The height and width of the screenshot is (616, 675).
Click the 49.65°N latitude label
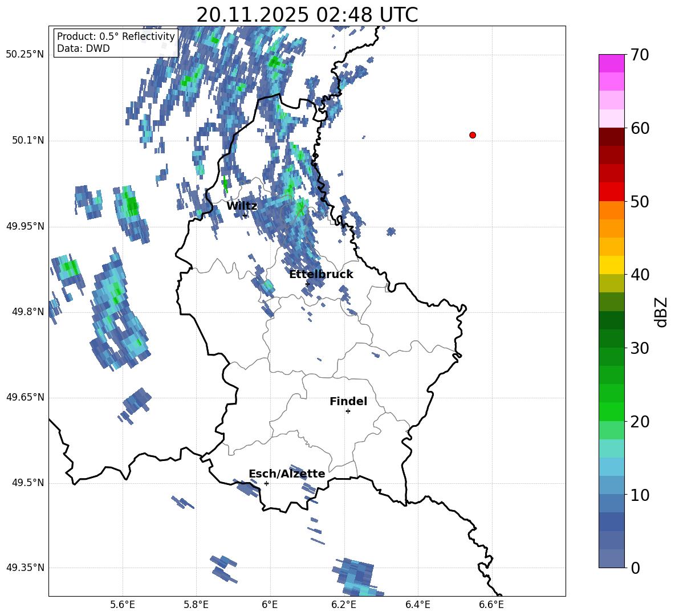coord(25,397)
